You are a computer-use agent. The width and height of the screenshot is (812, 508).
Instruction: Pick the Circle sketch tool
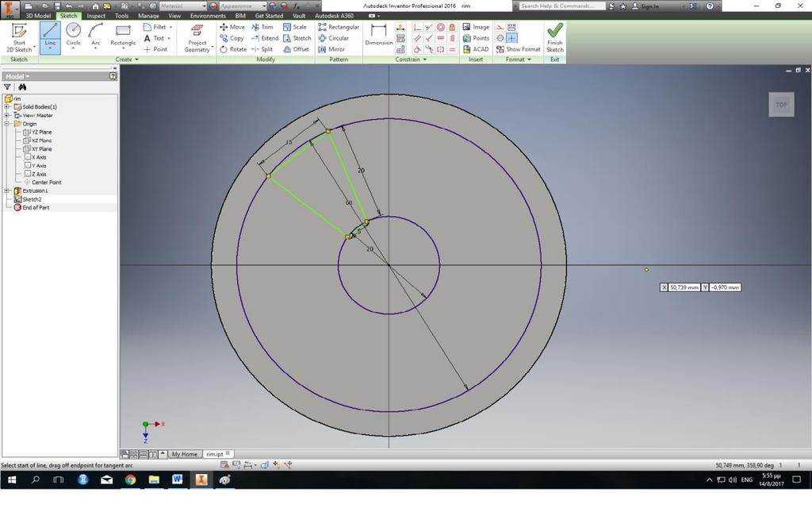point(73,36)
